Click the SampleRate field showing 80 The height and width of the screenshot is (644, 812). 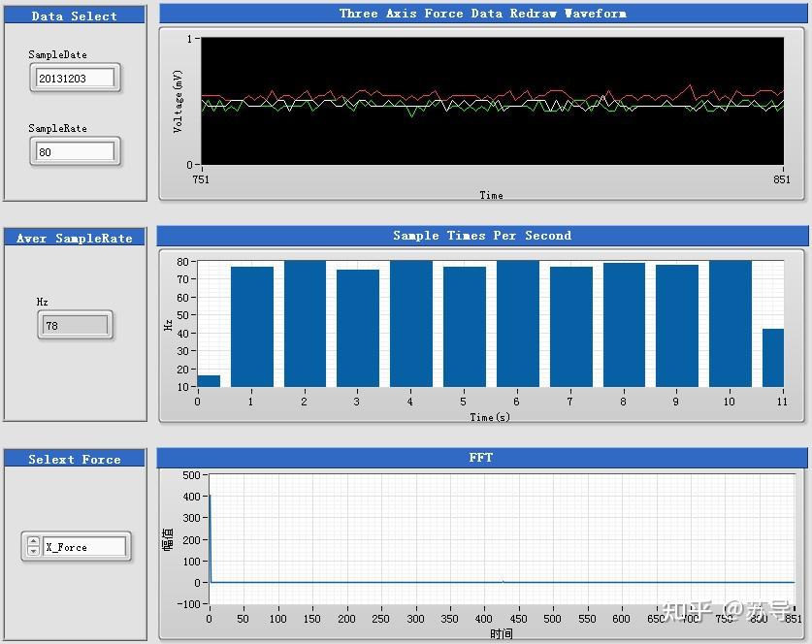pyautogui.click(x=76, y=151)
